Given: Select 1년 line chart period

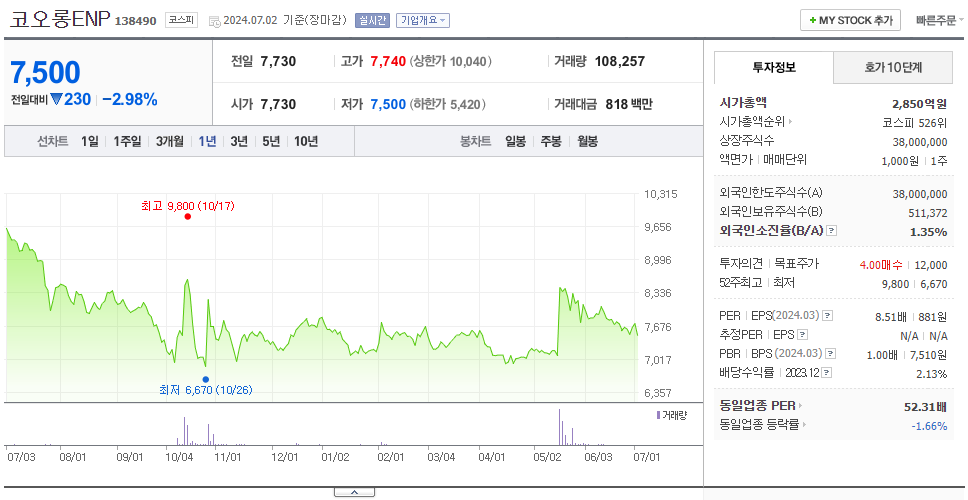Looking at the screenshot, I should click(207, 141).
